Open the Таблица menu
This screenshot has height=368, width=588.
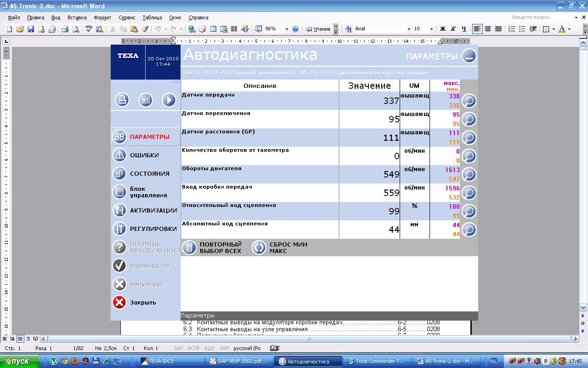(152, 17)
